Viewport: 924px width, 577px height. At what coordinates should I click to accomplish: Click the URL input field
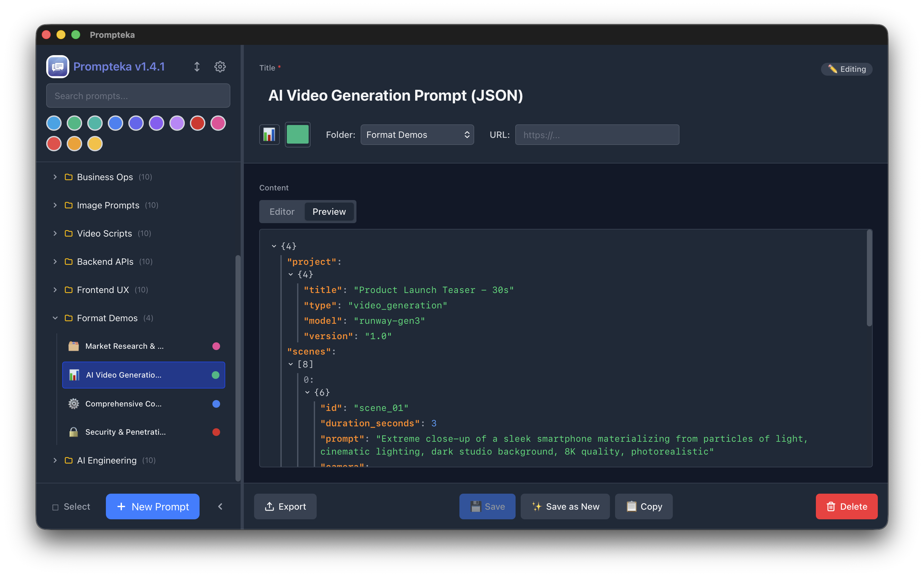pos(597,135)
